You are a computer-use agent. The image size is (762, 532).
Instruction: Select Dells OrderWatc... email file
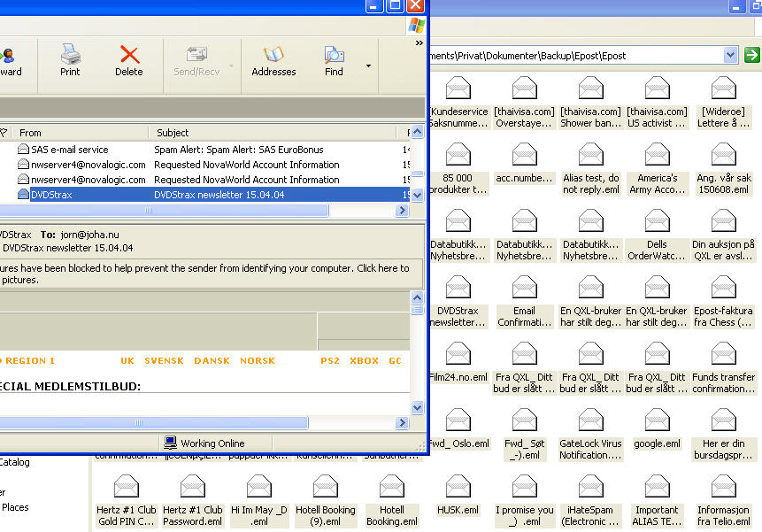(657, 235)
